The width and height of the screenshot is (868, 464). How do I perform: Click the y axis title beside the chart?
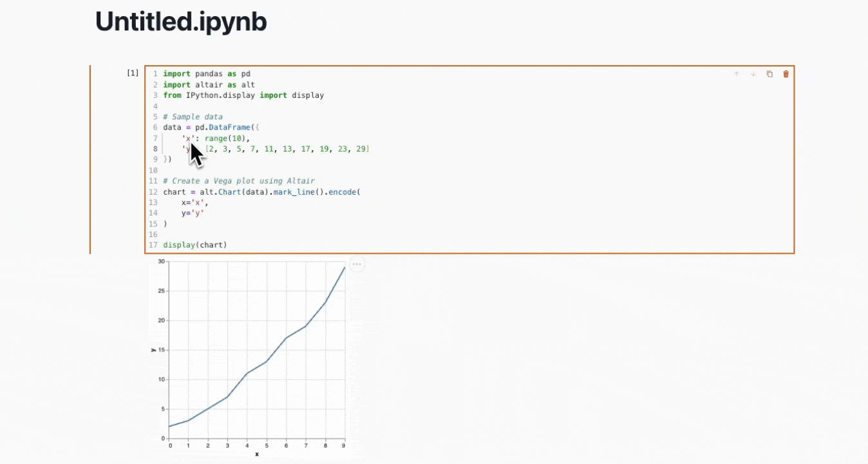point(153,350)
